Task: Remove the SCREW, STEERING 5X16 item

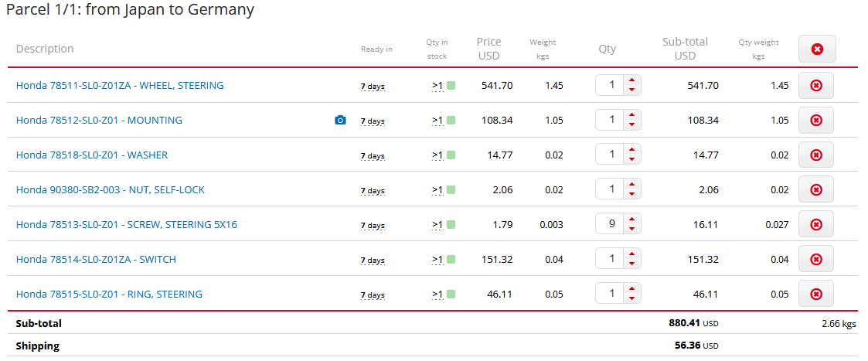Action: [815, 224]
